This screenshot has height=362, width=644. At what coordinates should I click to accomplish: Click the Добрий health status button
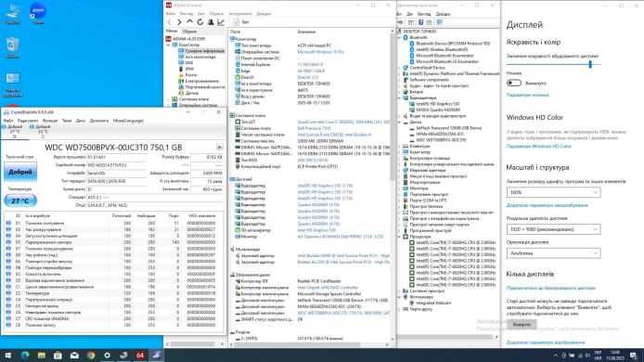pos(20,172)
